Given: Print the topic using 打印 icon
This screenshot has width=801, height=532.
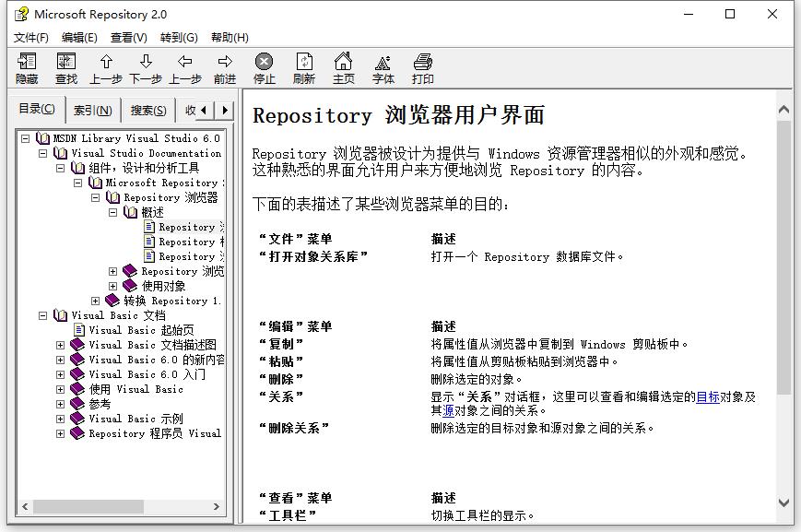Looking at the screenshot, I should (423, 65).
